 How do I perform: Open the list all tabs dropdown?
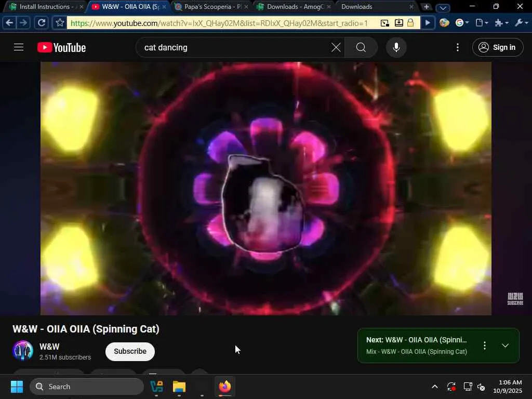click(443, 7)
